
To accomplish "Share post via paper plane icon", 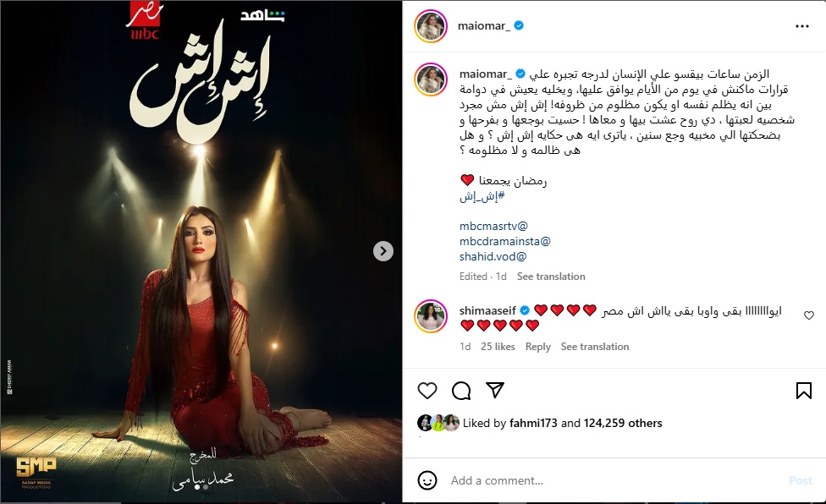I will 495,390.
